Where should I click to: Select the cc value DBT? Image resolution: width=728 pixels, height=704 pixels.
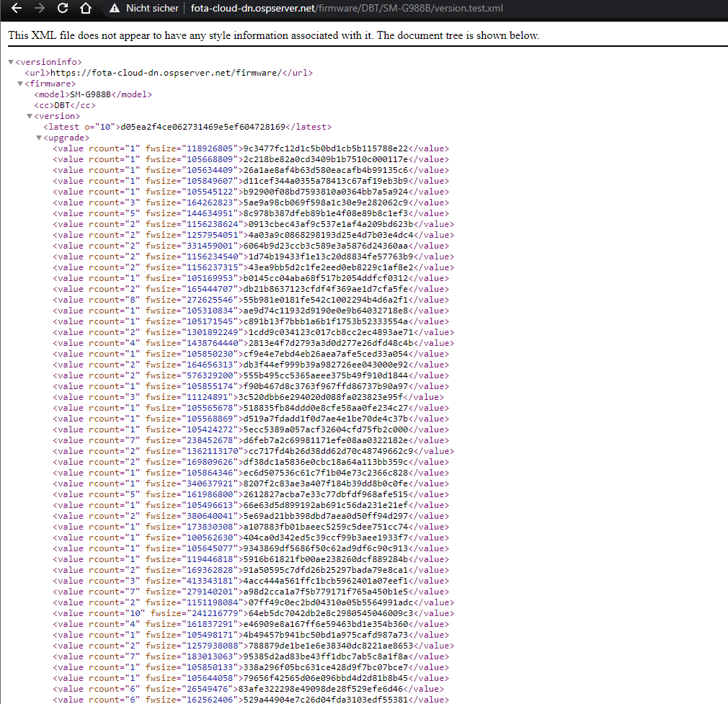62,105
